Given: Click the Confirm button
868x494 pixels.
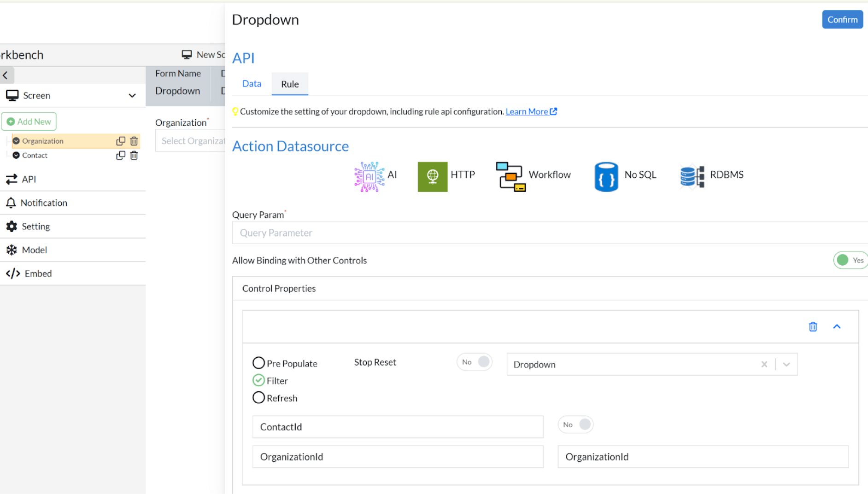Looking at the screenshot, I should point(842,20).
